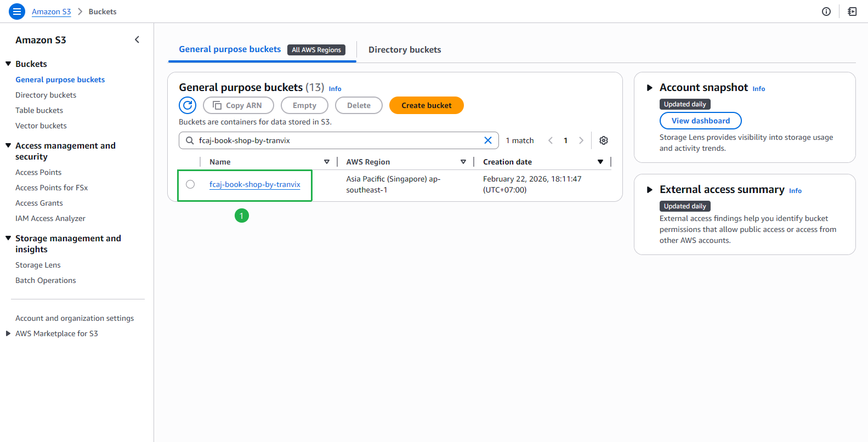Open Vector buckets in sidebar
868x442 pixels.
41,126
